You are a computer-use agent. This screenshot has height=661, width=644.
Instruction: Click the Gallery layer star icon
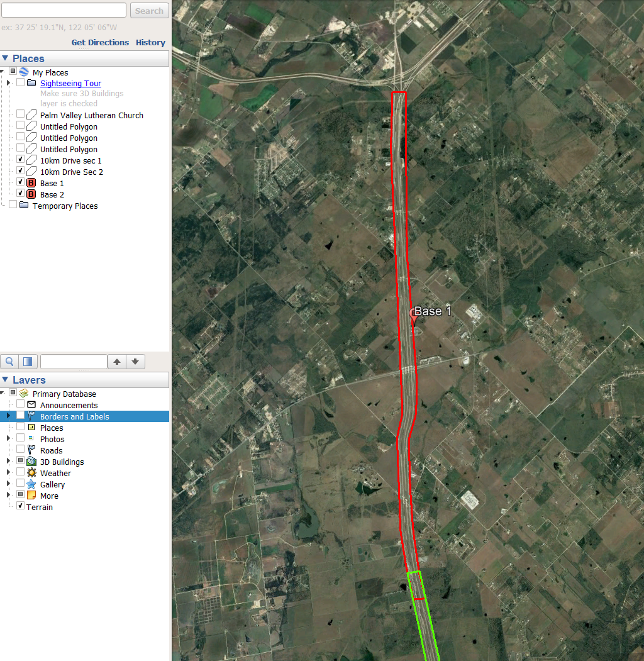coord(31,484)
